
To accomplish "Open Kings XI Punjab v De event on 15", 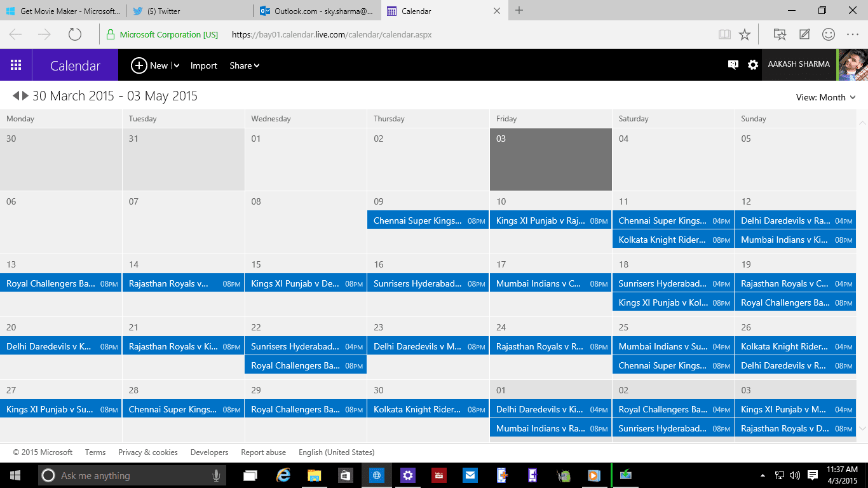I will (x=306, y=283).
